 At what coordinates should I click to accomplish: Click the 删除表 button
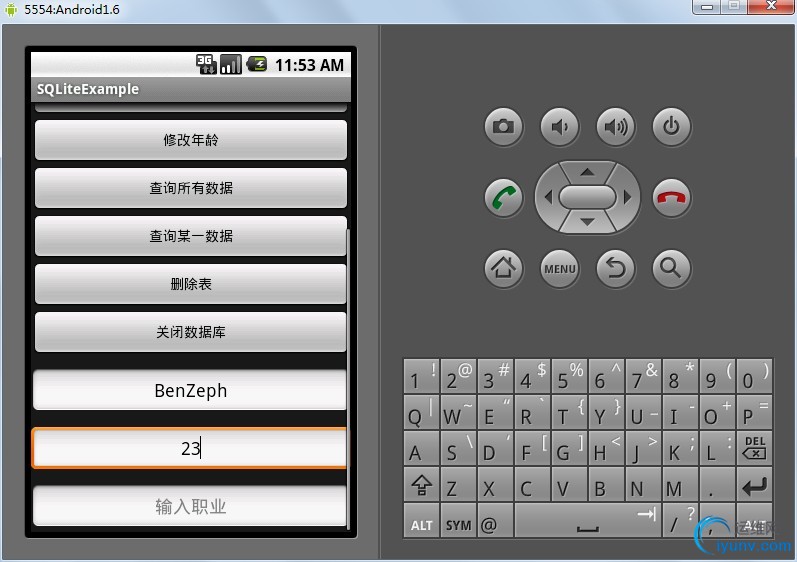coord(191,284)
